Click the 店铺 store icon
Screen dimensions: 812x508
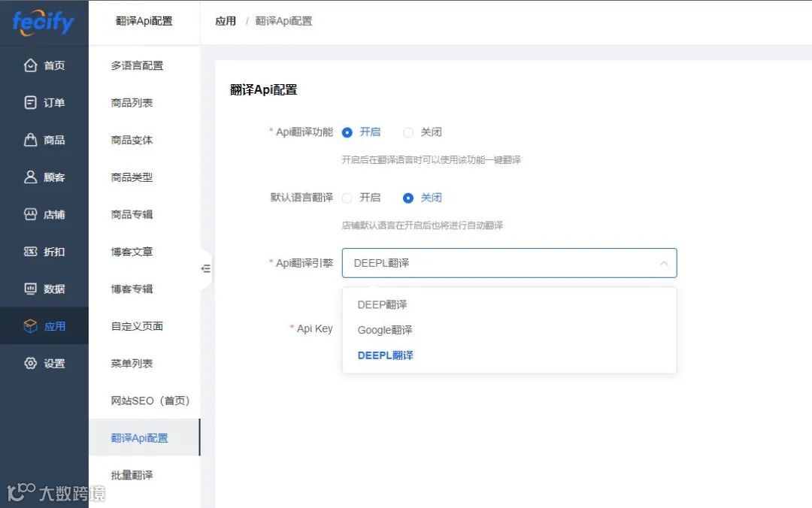click(x=31, y=214)
